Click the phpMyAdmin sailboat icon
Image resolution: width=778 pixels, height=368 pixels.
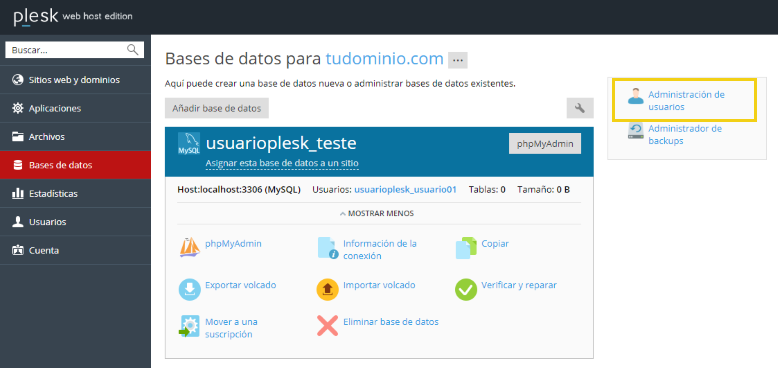pos(190,246)
